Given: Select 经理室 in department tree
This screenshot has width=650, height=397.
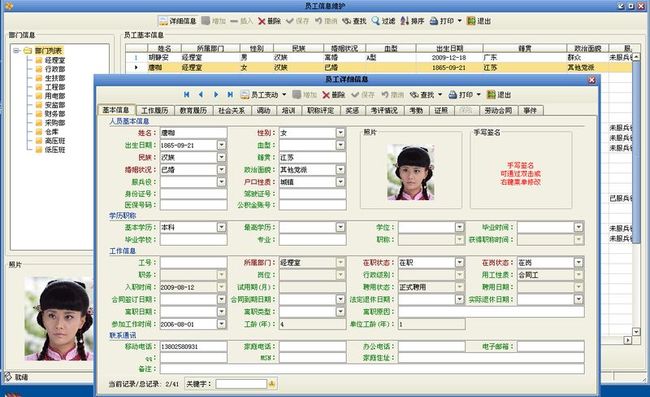Looking at the screenshot, I should 55,60.
